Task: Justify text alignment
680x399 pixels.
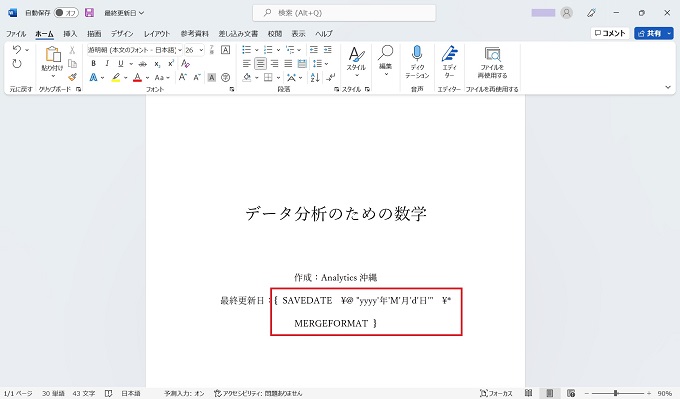Action: (288, 64)
